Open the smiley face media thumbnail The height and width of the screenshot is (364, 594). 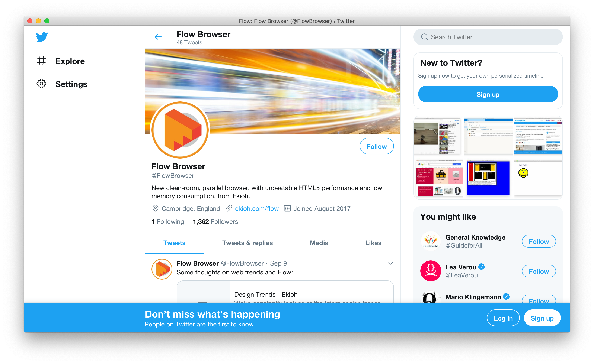[x=538, y=178]
